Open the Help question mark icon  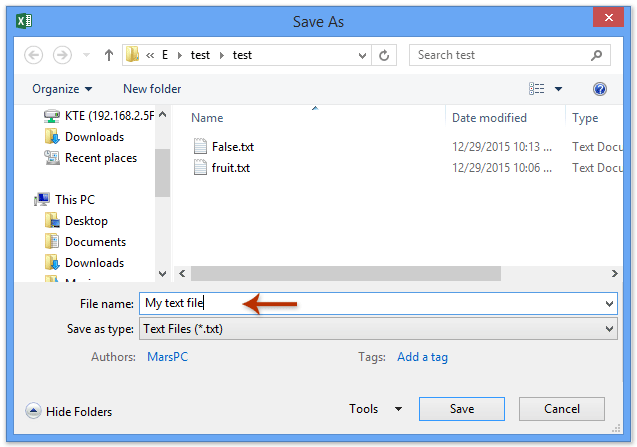tap(600, 89)
